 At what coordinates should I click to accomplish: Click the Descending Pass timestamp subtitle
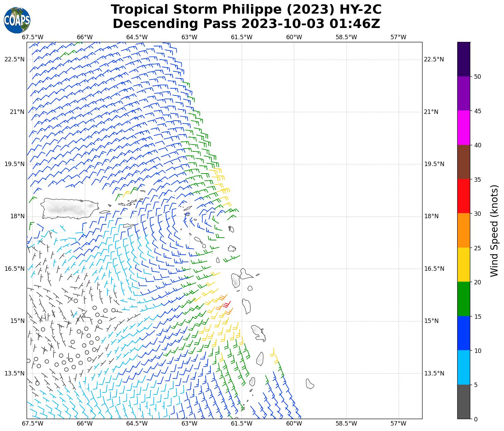246,24
